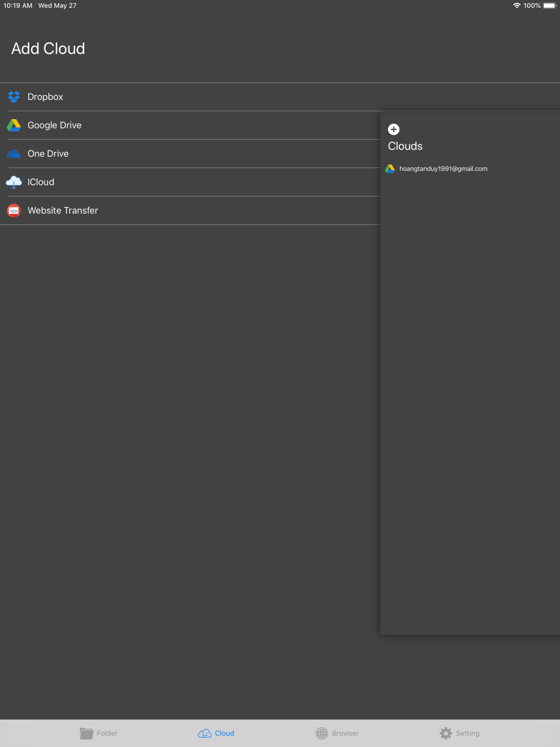The image size is (560, 747).
Task: Choose the ICloud label
Action: tap(41, 182)
